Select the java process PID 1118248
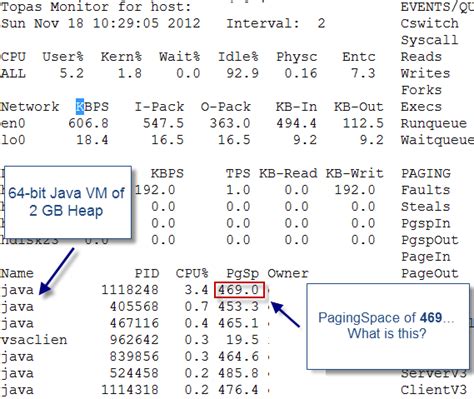The height and width of the screenshot is (399, 474). pyautogui.click(x=130, y=290)
